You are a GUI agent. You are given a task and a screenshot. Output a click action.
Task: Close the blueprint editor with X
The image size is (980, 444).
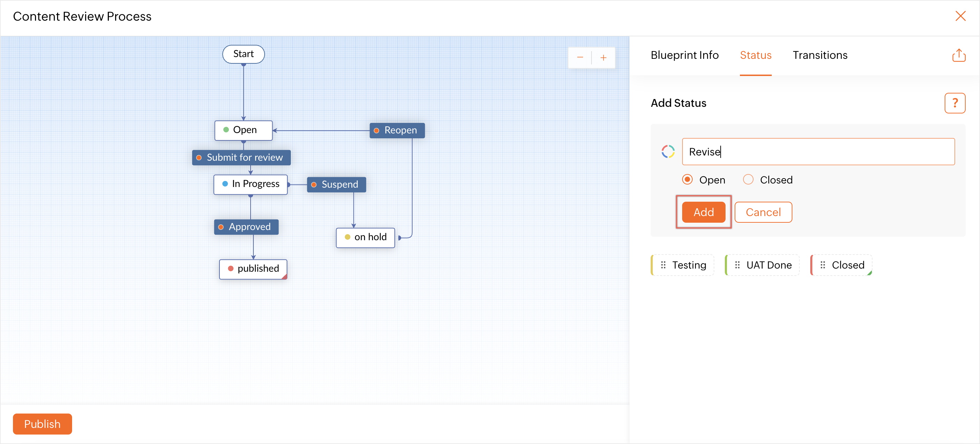960,16
